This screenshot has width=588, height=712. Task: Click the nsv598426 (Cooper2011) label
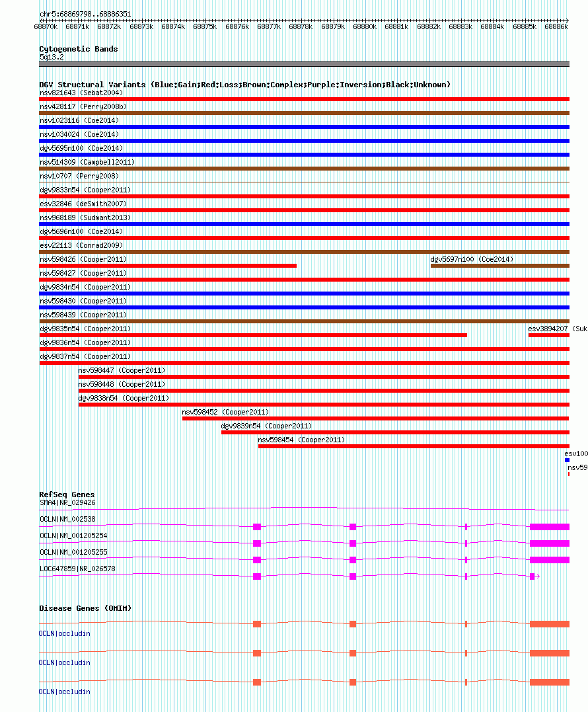[83, 259]
